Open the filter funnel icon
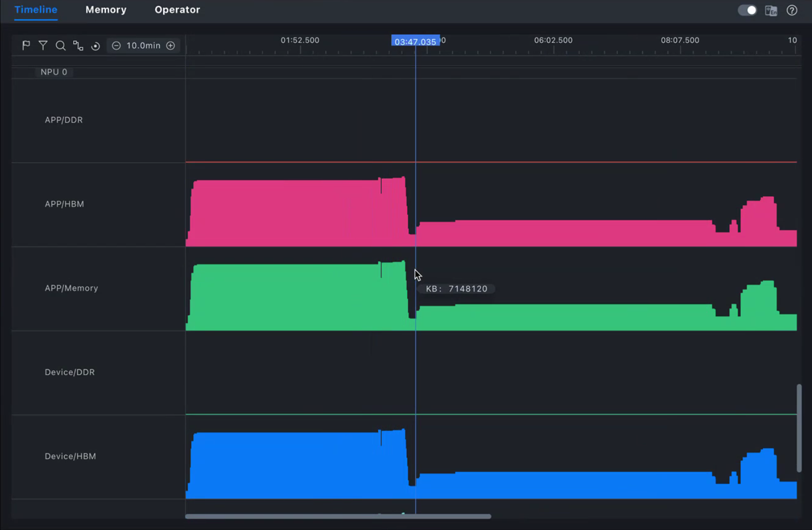Image resolution: width=812 pixels, height=530 pixels. pos(43,46)
